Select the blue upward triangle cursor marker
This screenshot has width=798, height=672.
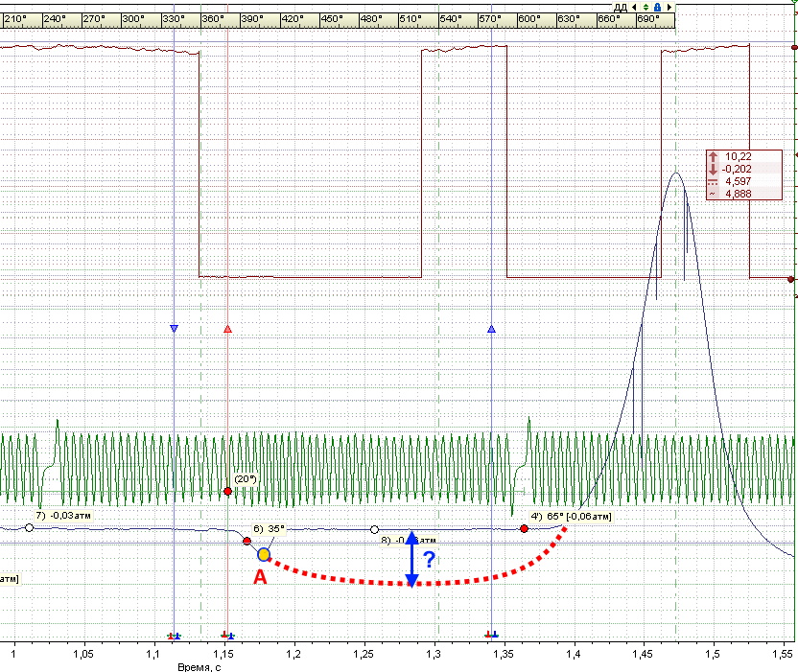[x=491, y=329]
